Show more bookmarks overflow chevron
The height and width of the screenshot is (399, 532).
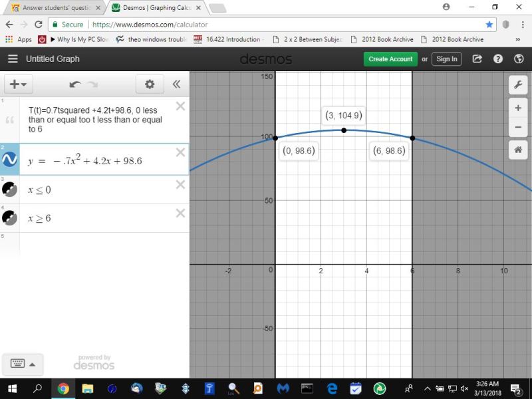[x=518, y=39]
